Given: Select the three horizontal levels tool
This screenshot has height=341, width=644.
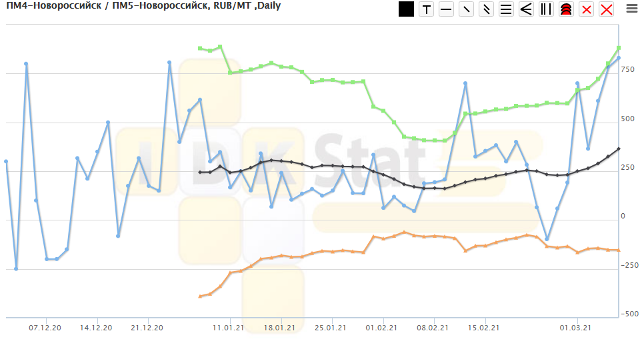Looking at the screenshot, I should 506,9.
